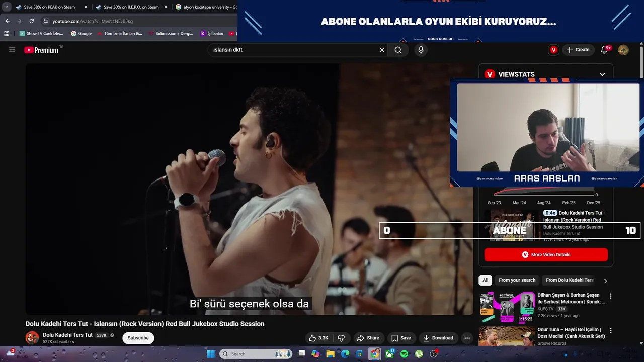Open Dolu Kadehi Ters Tut channel avatar
The width and height of the screenshot is (644, 362).
[x=32, y=338]
